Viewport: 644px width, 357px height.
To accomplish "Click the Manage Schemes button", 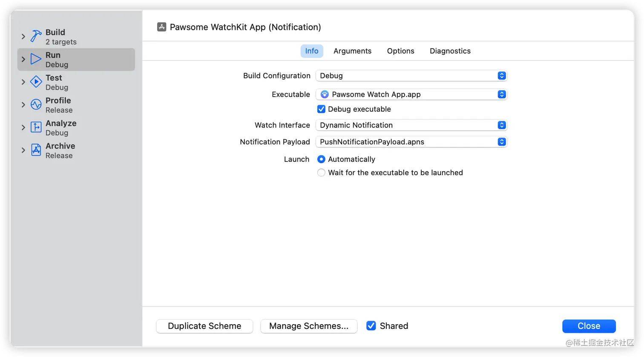I will pyautogui.click(x=309, y=326).
